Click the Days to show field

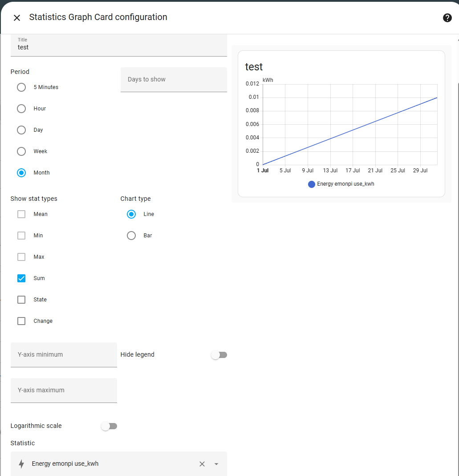(174, 80)
